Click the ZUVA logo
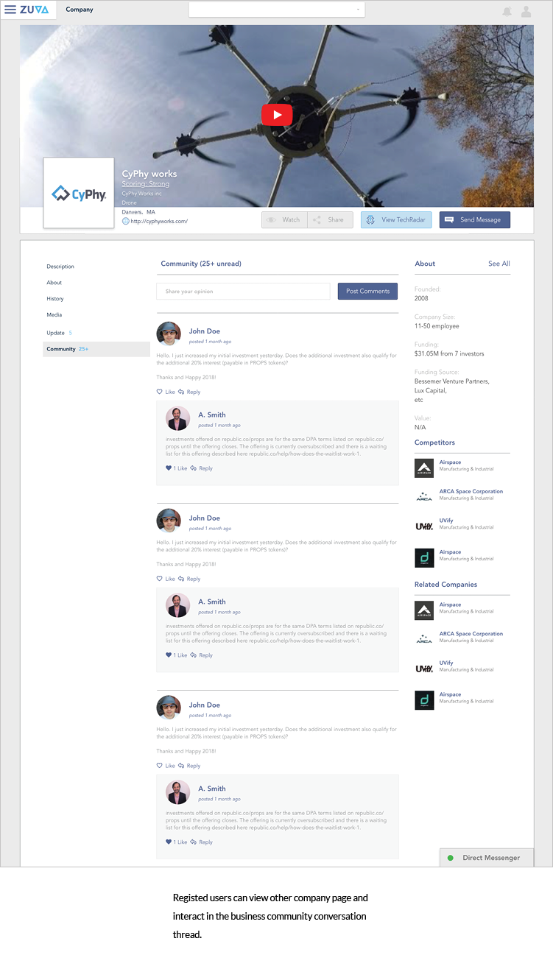Screen dimensions: 553x980 click(35, 10)
